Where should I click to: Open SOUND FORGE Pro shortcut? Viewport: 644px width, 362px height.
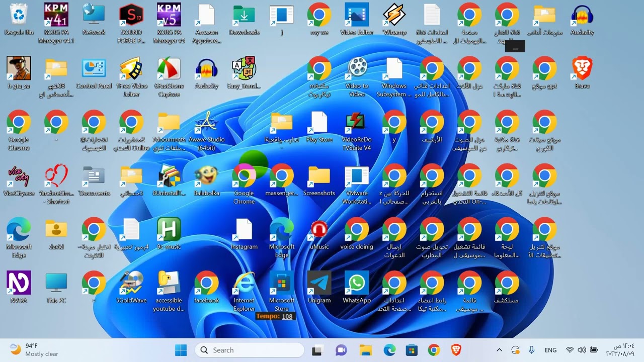coord(131,24)
